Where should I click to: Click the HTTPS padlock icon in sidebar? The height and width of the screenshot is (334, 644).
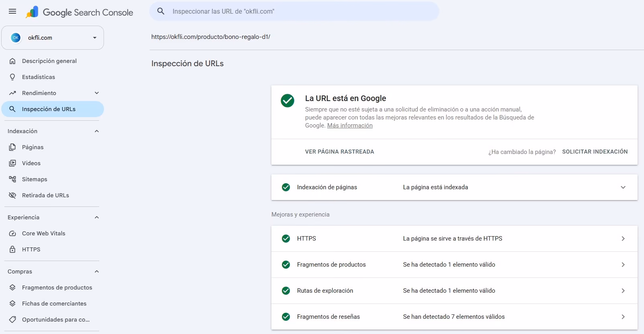(12, 249)
